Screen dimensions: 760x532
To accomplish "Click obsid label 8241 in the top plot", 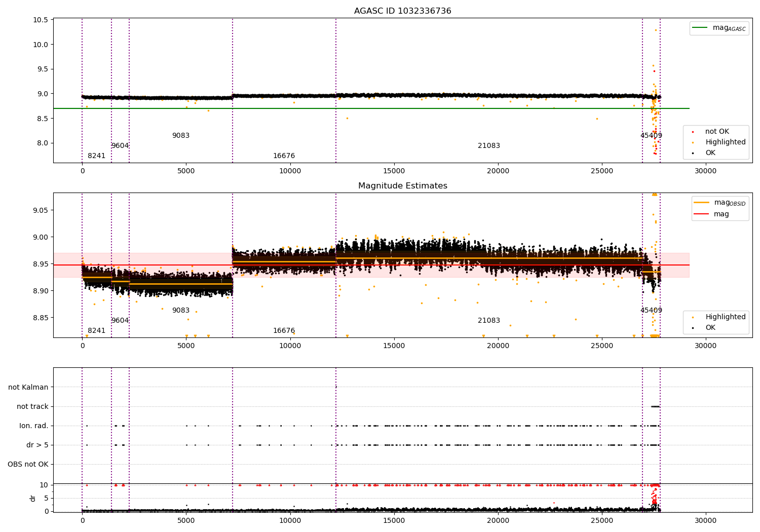I will [x=97, y=156].
